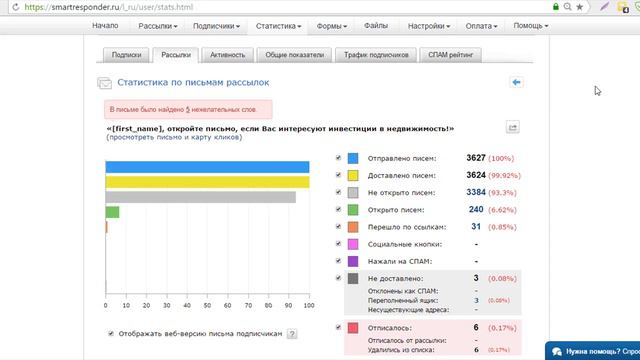Click the purple Нажали на СПАМ swatch
This screenshot has height=360, width=640.
(x=353, y=261)
